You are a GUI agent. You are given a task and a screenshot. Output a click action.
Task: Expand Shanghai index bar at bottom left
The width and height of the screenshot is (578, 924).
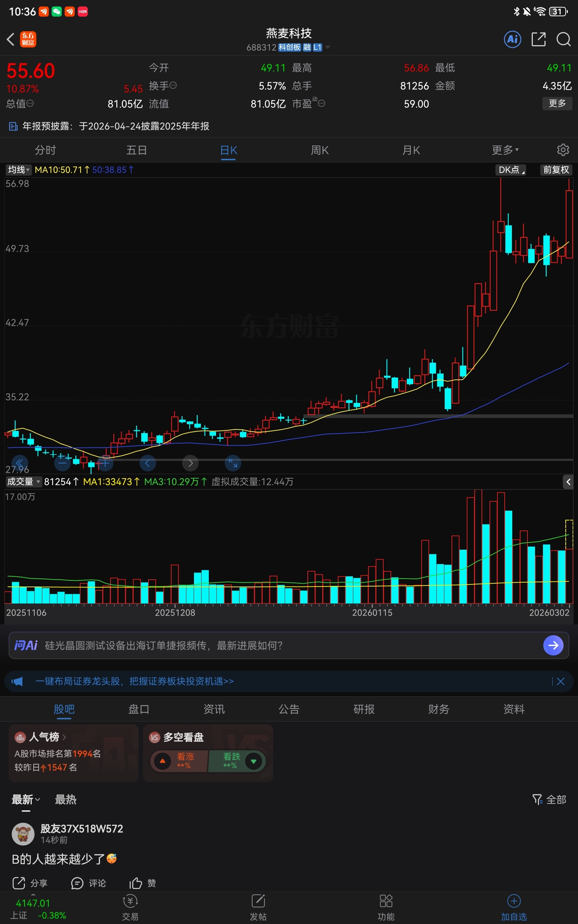(38, 909)
